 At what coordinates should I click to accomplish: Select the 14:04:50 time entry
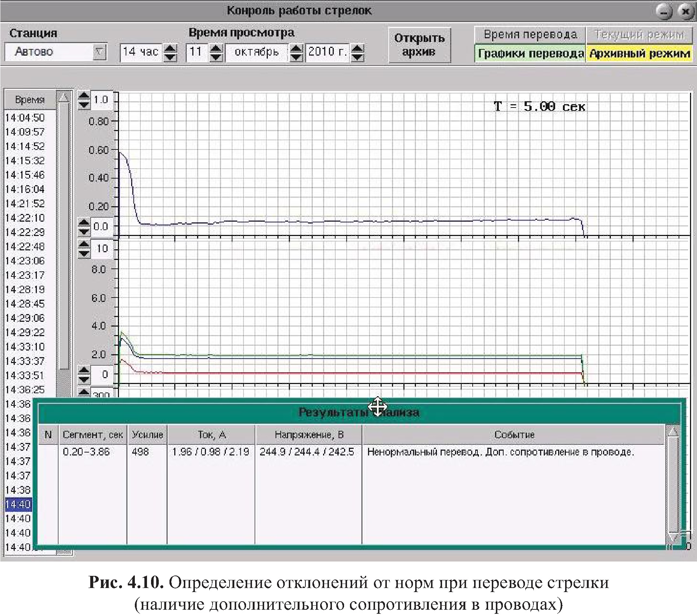pos(25,118)
